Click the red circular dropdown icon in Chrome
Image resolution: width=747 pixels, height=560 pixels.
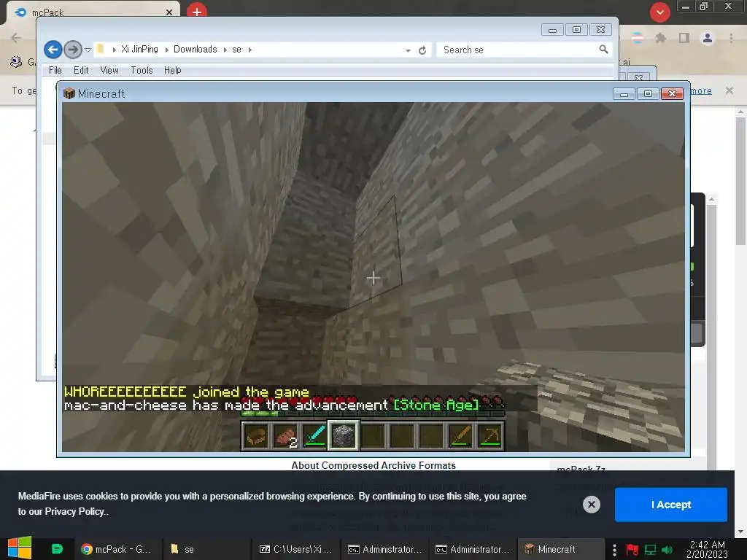pos(659,12)
